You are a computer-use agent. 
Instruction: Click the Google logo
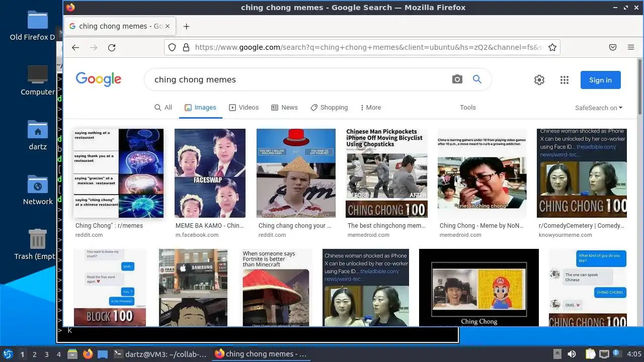(x=99, y=79)
